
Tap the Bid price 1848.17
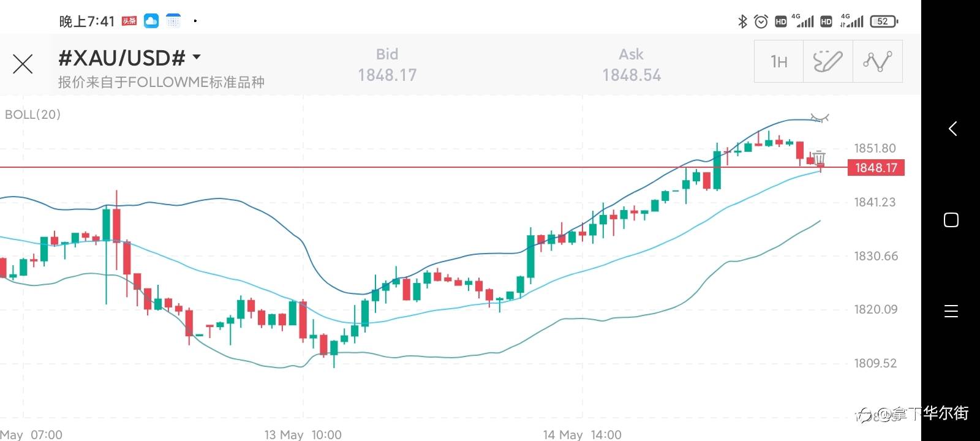387,75
